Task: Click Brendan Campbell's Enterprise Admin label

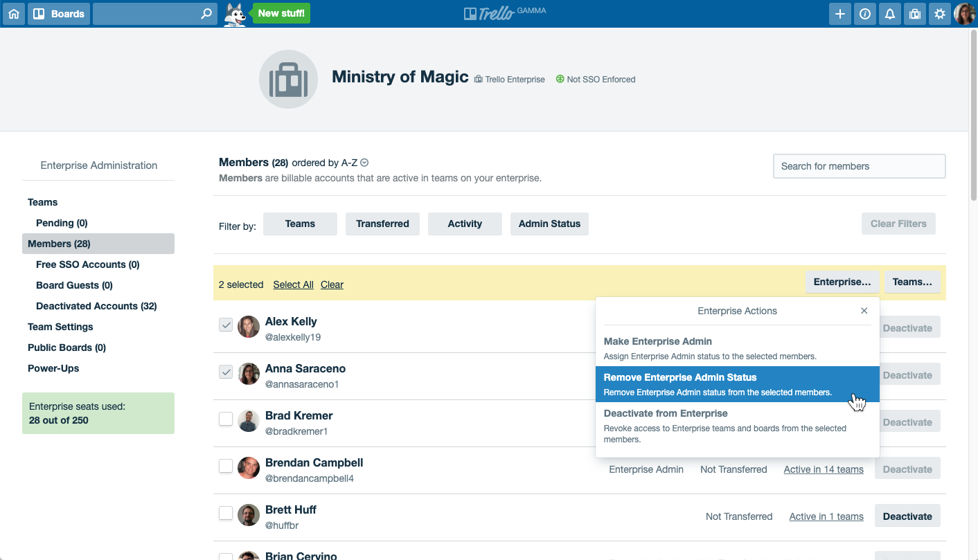Action: (646, 469)
